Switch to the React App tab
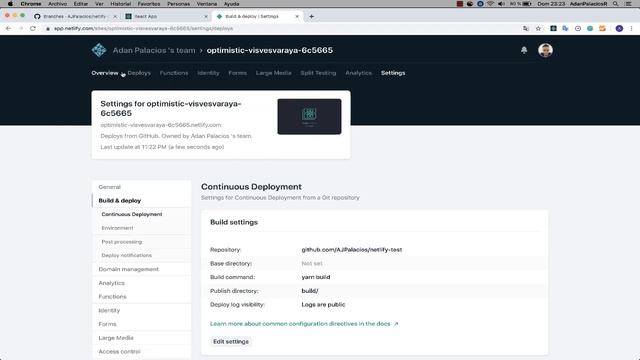The height and width of the screenshot is (360, 640). (167, 16)
